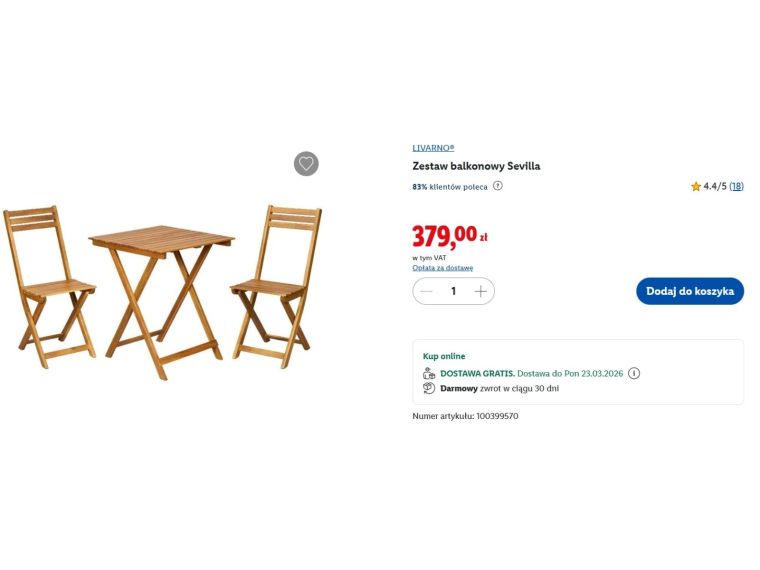Image resolution: width=760 pixels, height=570 pixels.
Task: Open Opłata za dostawę link
Action: (x=443, y=268)
